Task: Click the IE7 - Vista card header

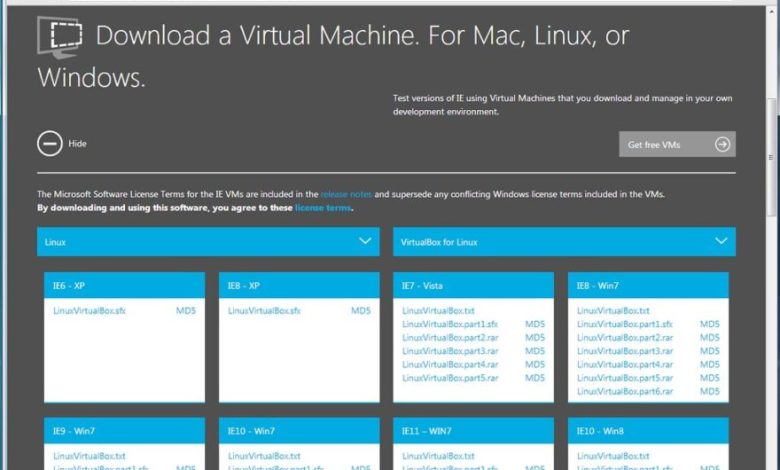Action: click(x=473, y=285)
